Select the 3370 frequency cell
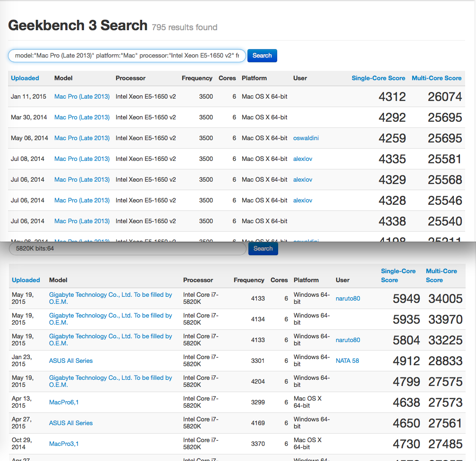This screenshot has width=476, height=461. 258,444
